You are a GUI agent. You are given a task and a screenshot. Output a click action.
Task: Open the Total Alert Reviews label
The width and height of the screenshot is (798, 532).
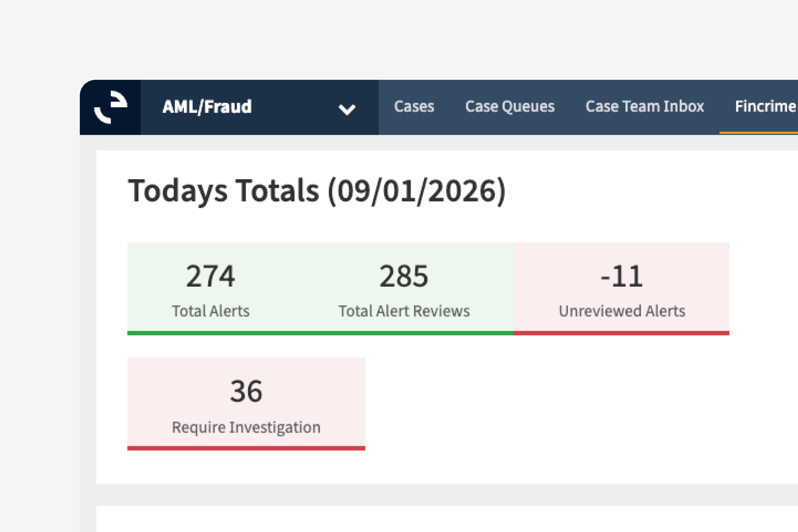[404, 311]
